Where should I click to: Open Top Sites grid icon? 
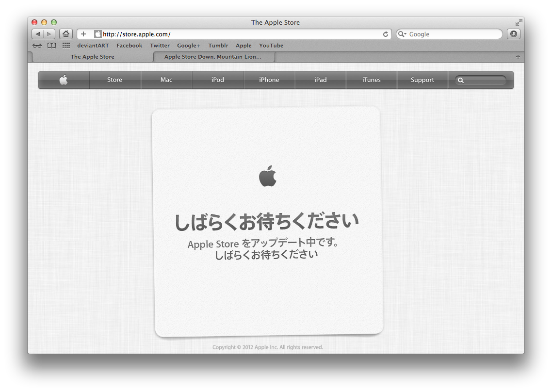tap(66, 46)
